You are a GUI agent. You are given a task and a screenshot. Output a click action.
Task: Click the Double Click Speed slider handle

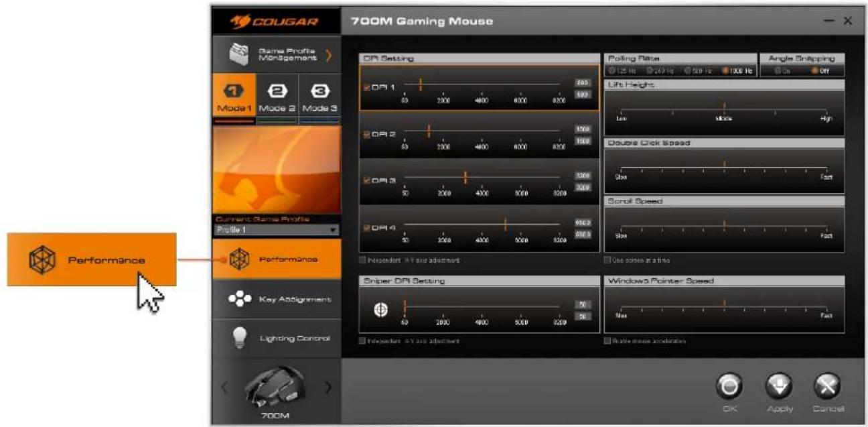tap(724, 165)
